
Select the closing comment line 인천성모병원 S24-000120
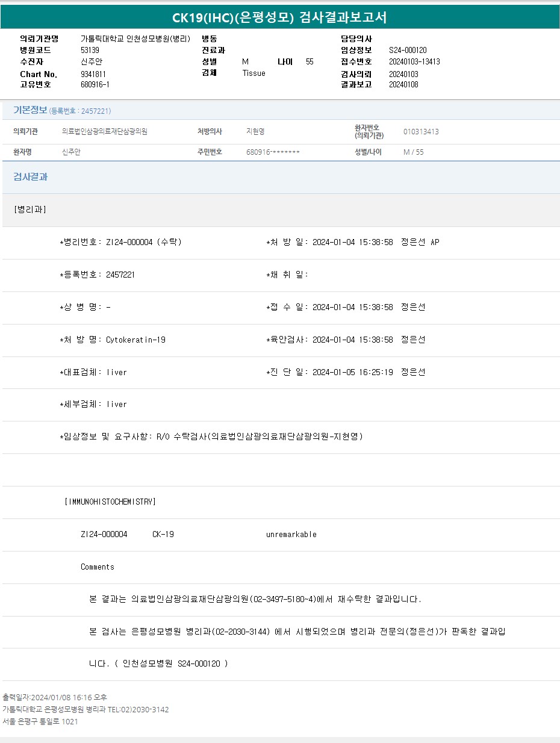click(x=158, y=664)
